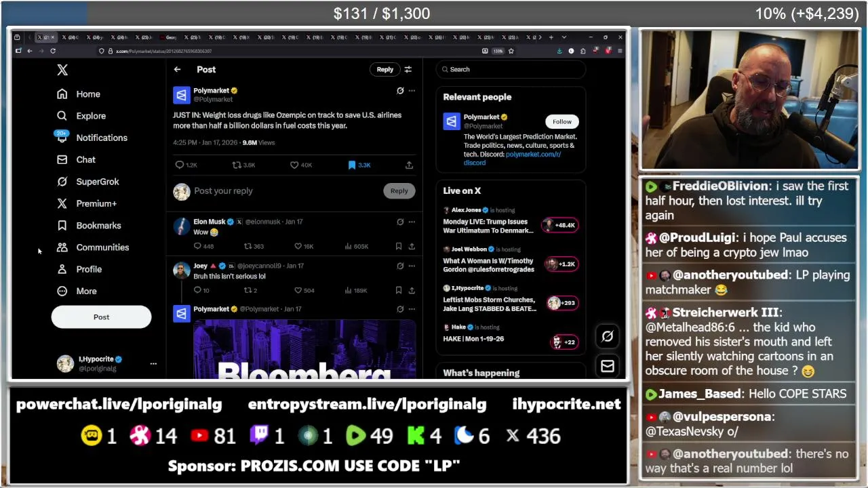Click reply icon with 10 on Joey's reply
Image resolution: width=868 pixels, height=488 pixels.
[197, 291]
